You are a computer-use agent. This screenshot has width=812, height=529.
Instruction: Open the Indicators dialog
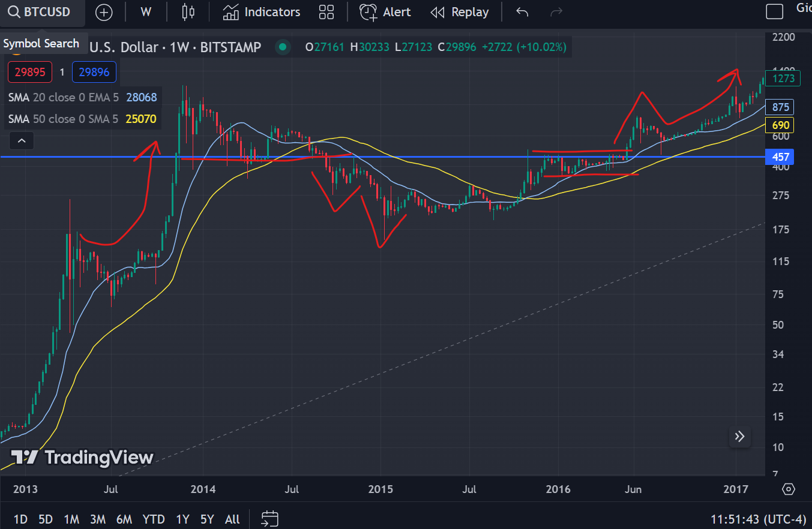pos(261,12)
